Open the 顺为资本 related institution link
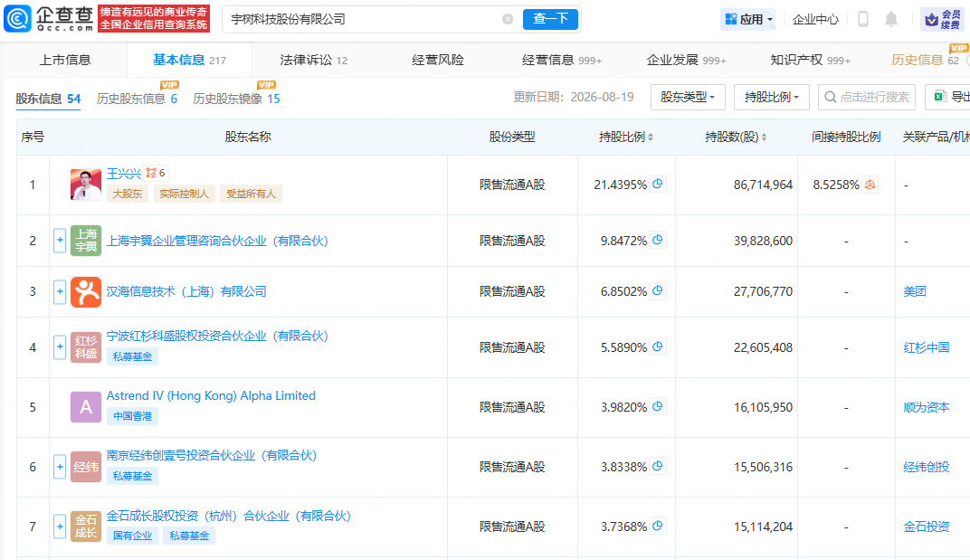Screen dimensions: 970x560 (926, 407)
